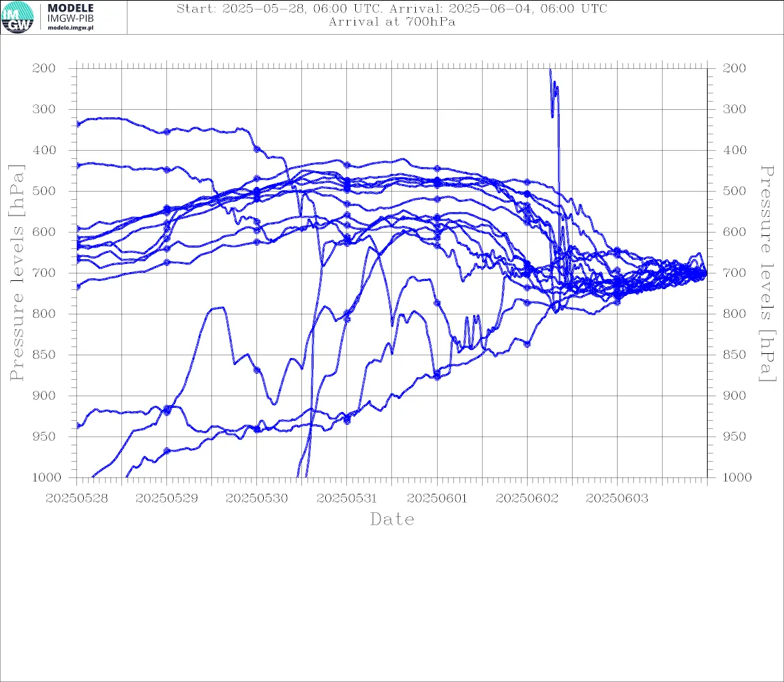Click right axis value 600
This screenshot has width=784, height=682.
click(x=734, y=232)
